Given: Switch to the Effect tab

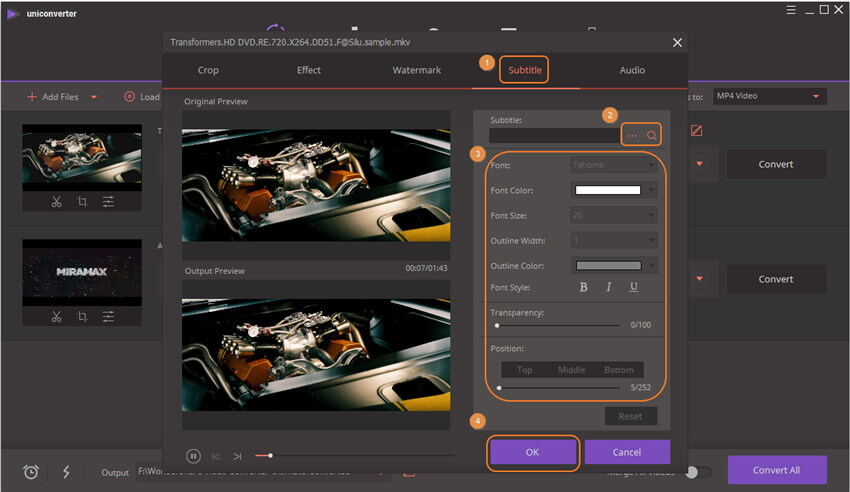Looking at the screenshot, I should tap(308, 70).
